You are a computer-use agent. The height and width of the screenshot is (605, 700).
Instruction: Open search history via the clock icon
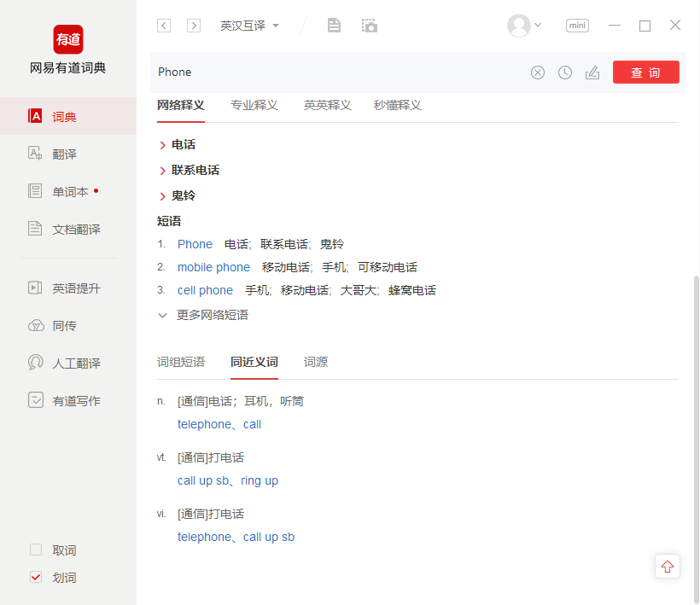click(565, 73)
